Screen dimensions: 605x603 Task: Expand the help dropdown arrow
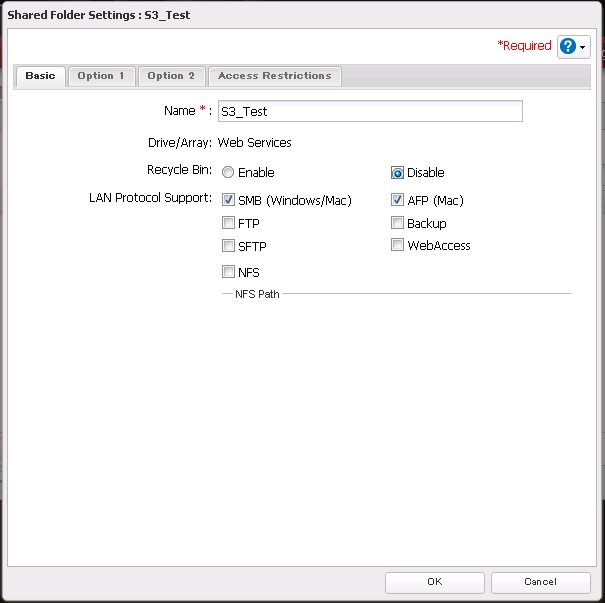click(584, 48)
